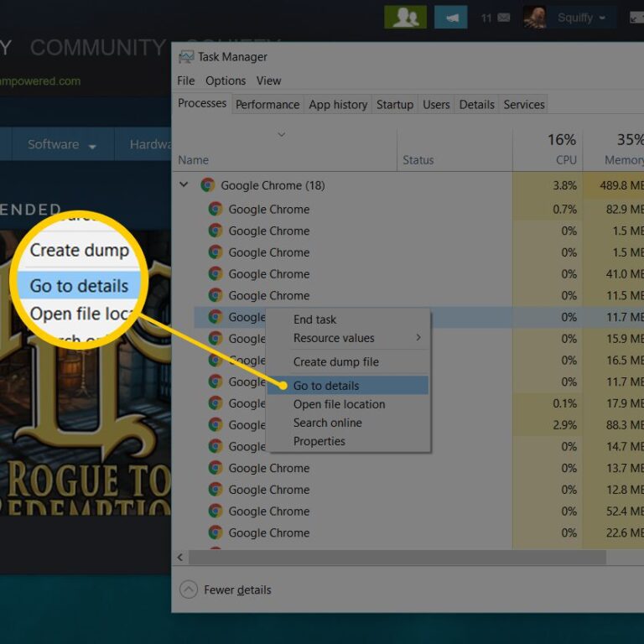Screen dimensions: 644x644
Task: Open the Squiffy account dropdown in Steam
Action: [x=581, y=18]
